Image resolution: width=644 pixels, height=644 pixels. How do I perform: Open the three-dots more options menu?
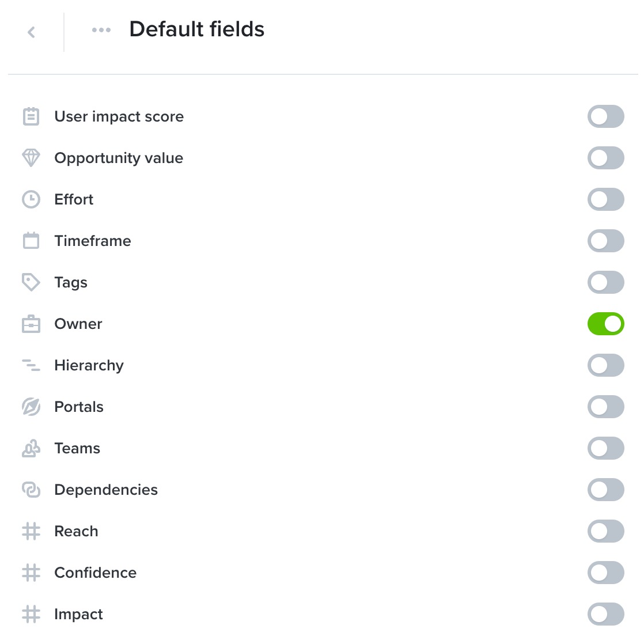pyautogui.click(x=101, y=30)
